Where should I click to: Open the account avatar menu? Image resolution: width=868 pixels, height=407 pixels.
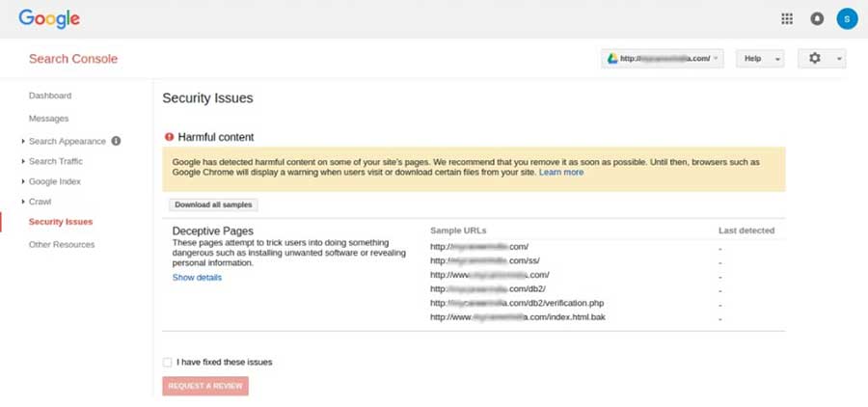847,19
